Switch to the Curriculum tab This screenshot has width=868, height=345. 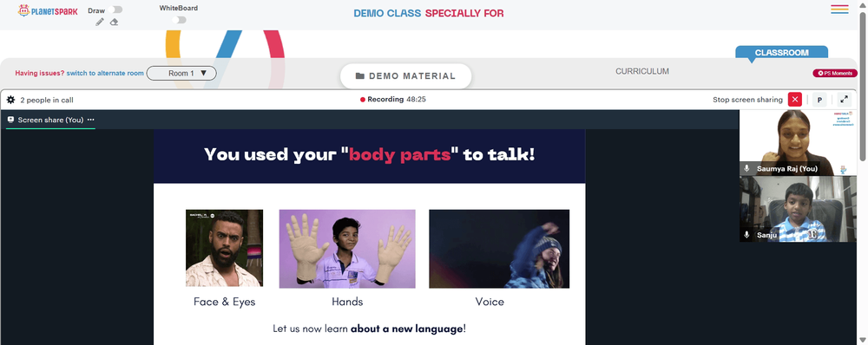642,71
